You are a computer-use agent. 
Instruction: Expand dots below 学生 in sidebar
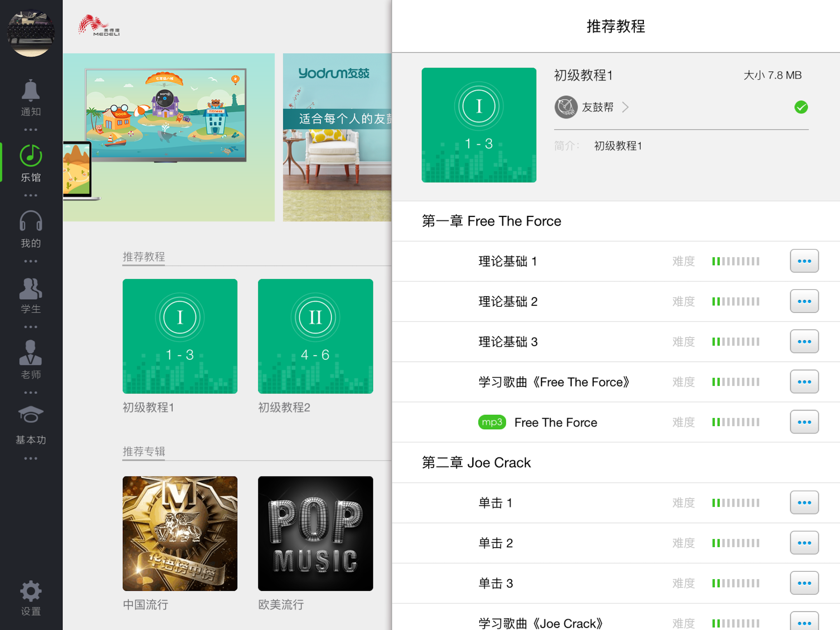(31, 327)
